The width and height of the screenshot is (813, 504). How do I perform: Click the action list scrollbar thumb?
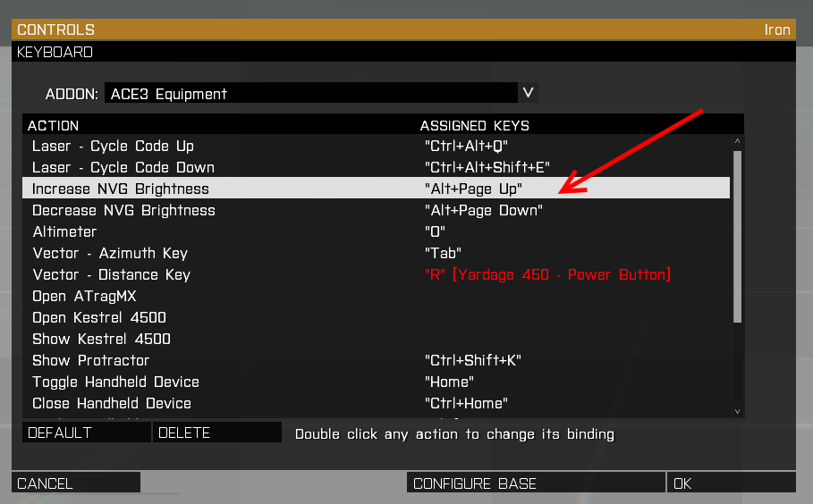click(x=737, y=237)
